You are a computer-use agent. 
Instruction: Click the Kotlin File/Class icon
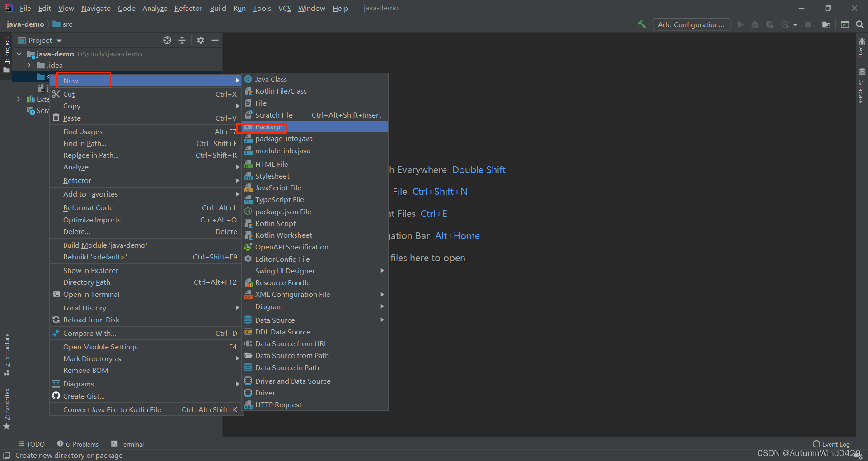[248, 91]
